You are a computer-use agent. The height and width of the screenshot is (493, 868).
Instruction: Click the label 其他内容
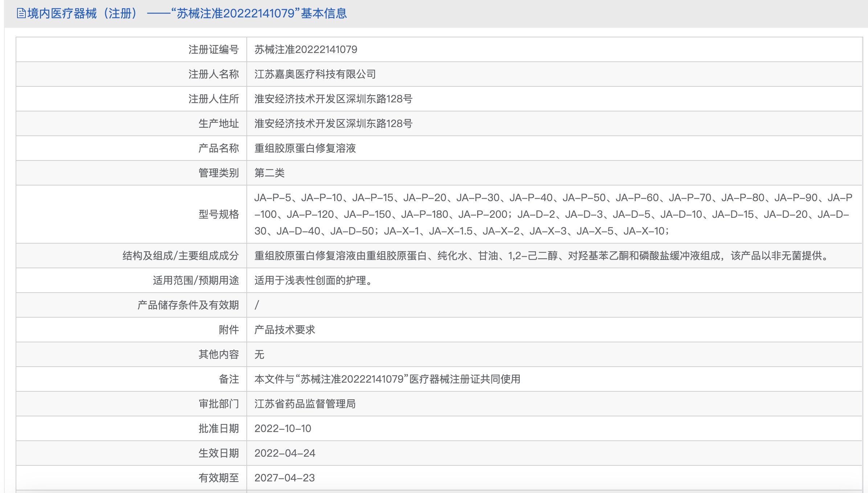[x=218, y=354]
